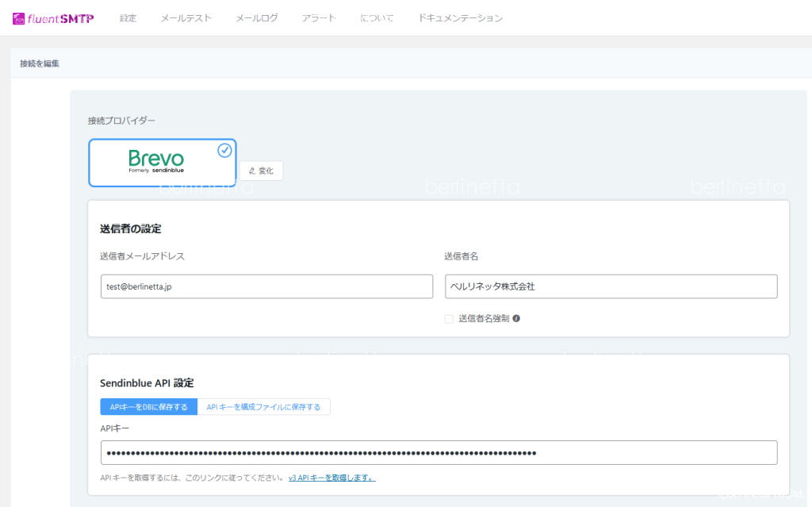Click the 接続を編集 page heading
The height and width of the screenshot is (507, 812).
pyautogui.click(x=40, y=63)
